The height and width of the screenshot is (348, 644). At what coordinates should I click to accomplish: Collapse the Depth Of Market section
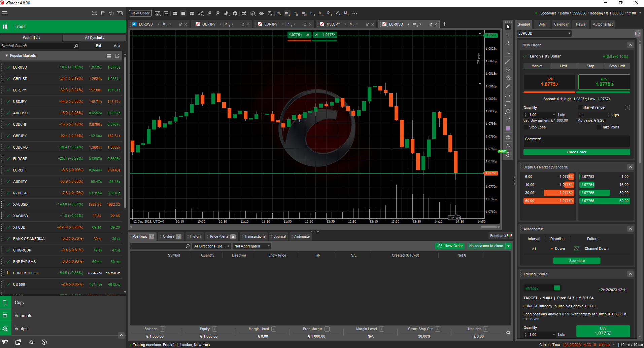(x=630, y=167)
